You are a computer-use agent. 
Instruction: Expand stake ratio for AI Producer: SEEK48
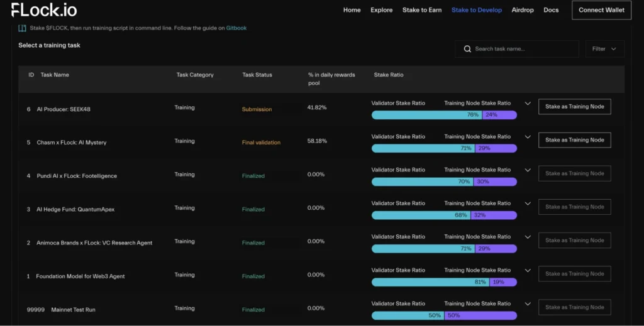(528, 104)
